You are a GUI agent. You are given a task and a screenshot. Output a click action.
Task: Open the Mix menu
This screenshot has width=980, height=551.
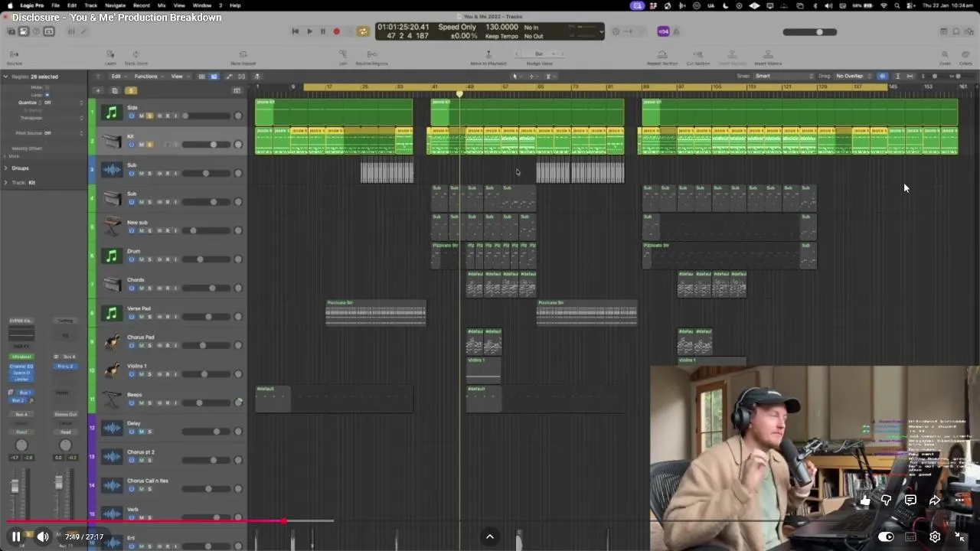162,5
